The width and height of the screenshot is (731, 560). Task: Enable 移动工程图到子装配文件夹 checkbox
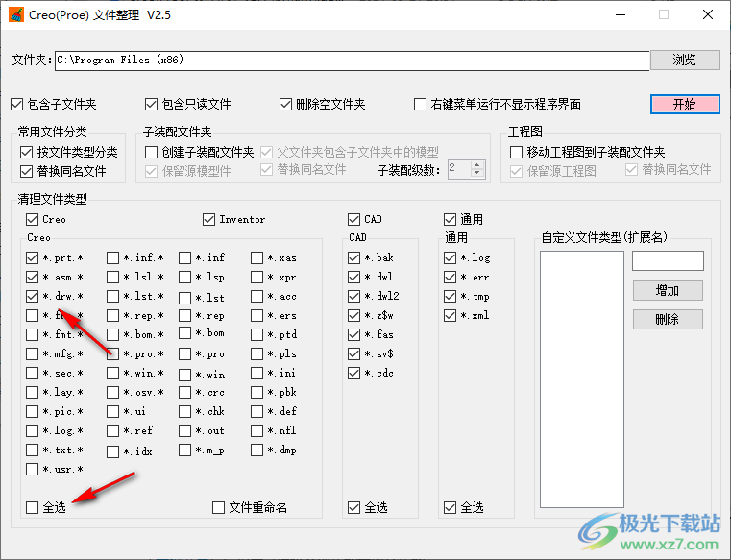click(516, 152)
